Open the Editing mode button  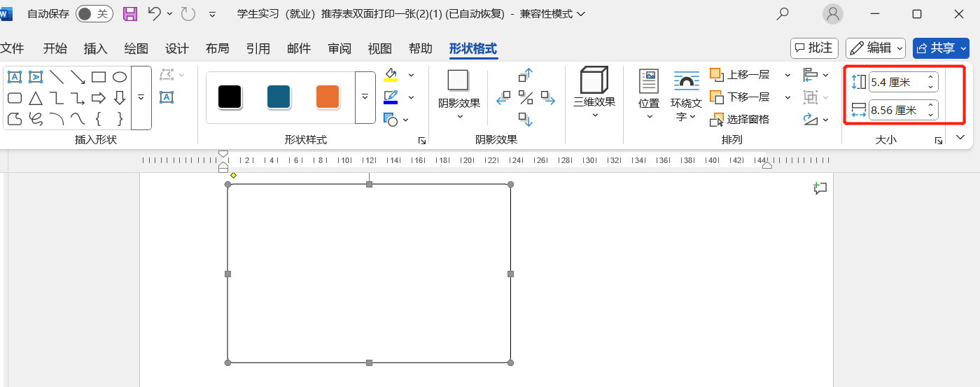click(x=876, y=48)
